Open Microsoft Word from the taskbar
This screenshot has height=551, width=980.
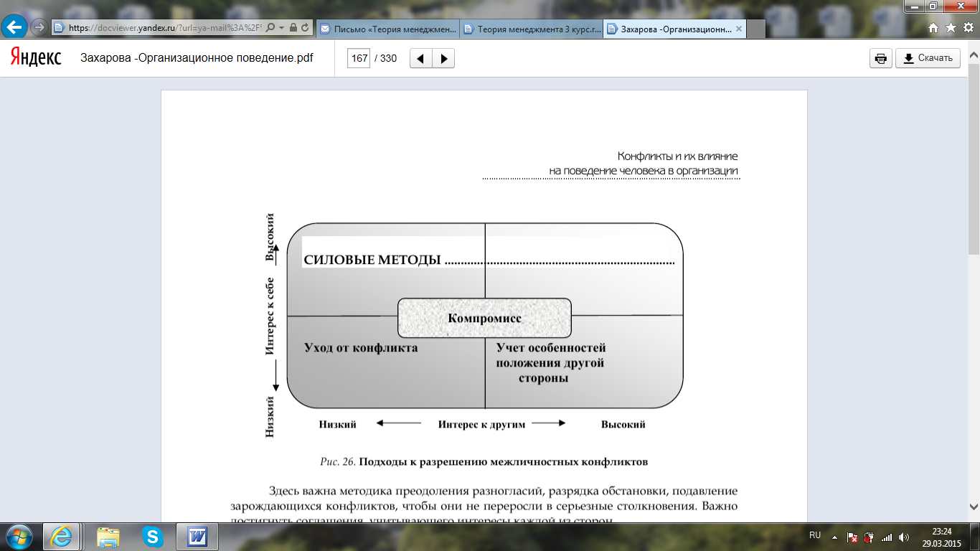[197, 536]
